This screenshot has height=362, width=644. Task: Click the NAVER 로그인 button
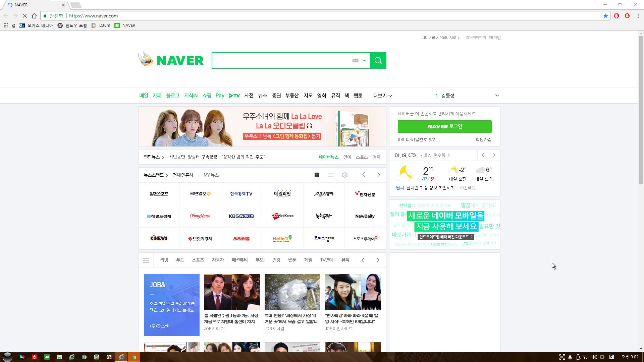click(444, 127)
